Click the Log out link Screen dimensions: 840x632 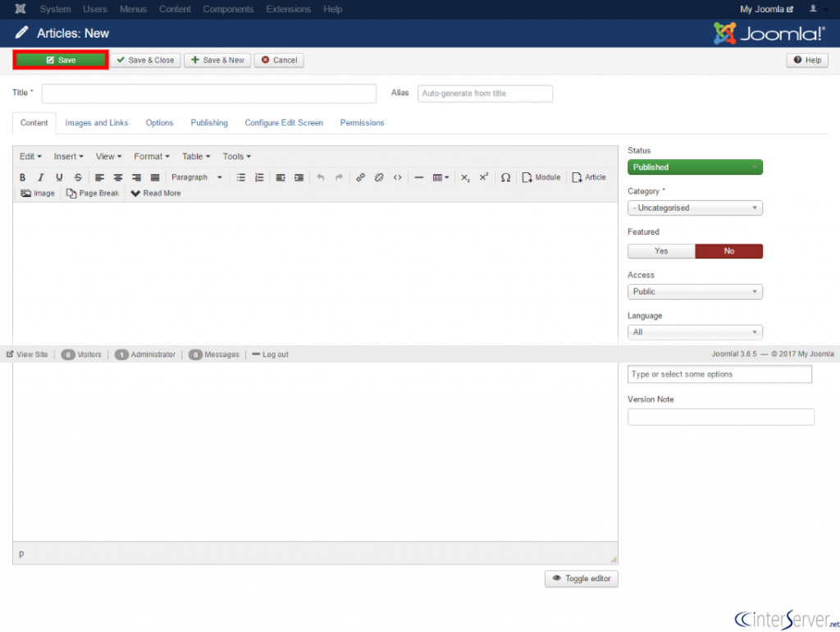271,355
